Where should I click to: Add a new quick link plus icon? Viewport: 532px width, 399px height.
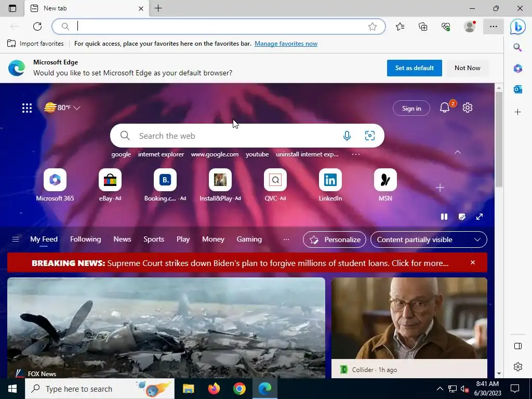point(440,188)
